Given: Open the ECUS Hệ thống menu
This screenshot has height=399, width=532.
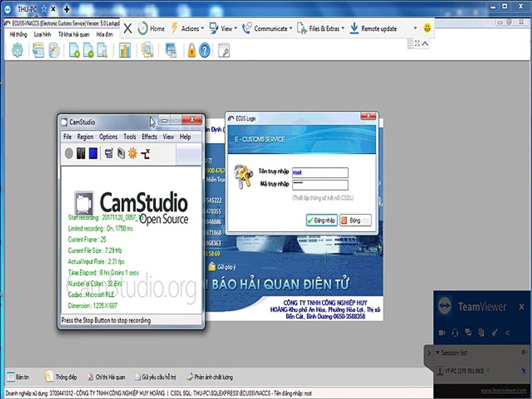Looking at the screenshot, I should pos(18,34).
